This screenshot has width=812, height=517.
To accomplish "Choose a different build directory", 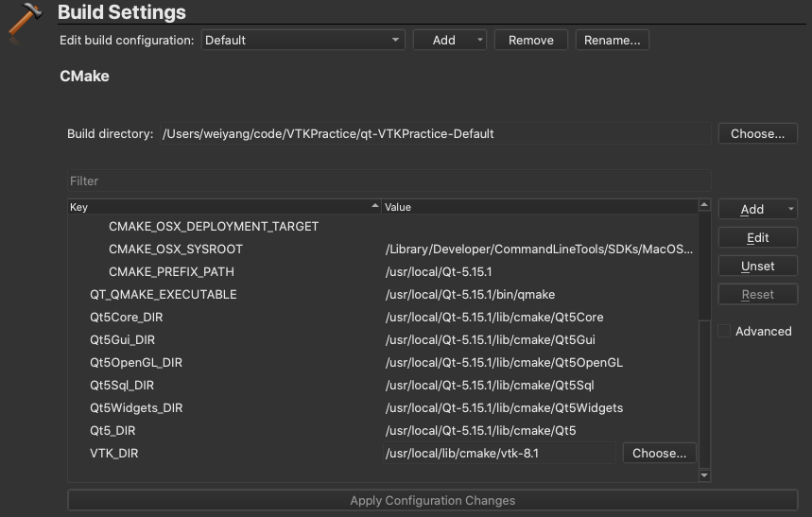I will (757, 133).
